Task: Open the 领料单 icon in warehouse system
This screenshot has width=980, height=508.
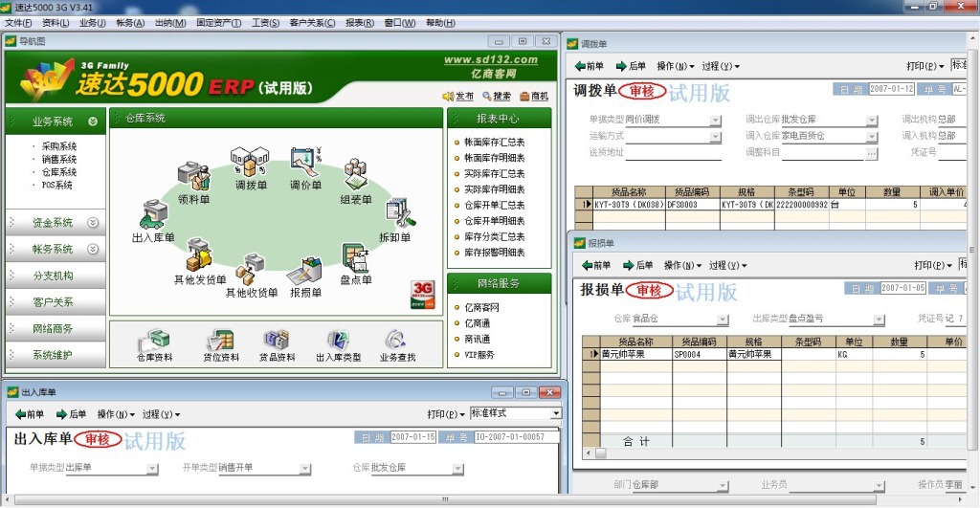Action: point(193,177)
